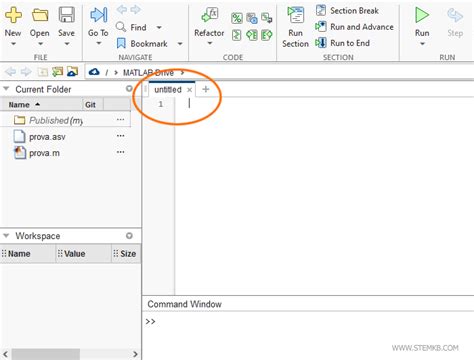This screenshot has width=474, height=360.
Task: Expand the chevron after MATLAB Drive
Action: [182, 72]
